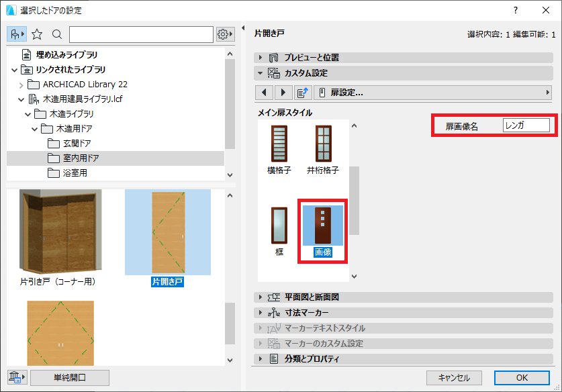Collapse 木造用建具ライブラリ.lcf node

[21, 99]
